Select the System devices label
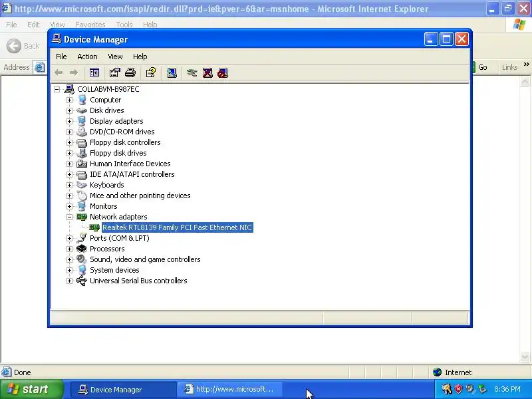 [x=114, y=270]
